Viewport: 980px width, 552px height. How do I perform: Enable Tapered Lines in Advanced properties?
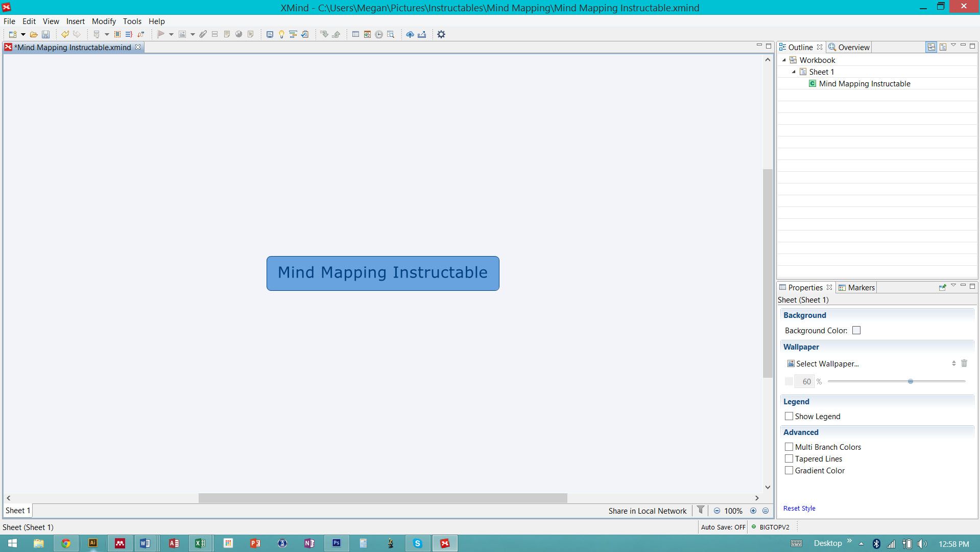click(x=789, y=458)
